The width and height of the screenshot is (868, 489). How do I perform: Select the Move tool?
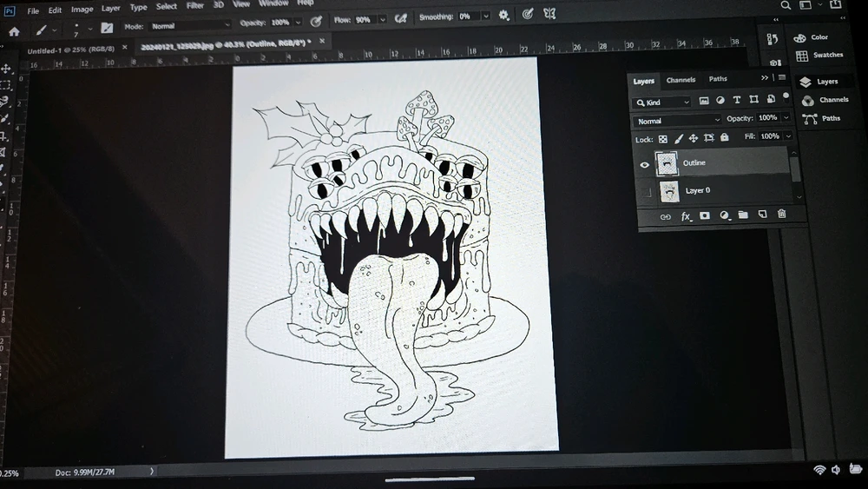coord(6,69)
